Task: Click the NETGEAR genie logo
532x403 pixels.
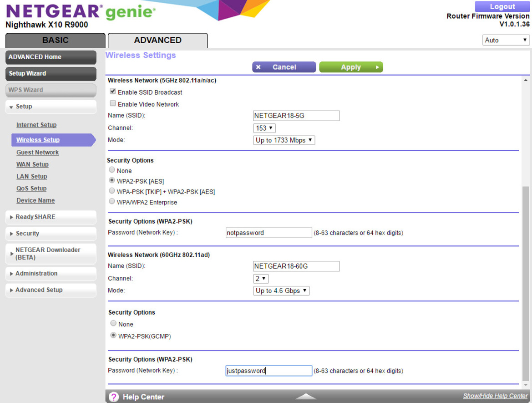Action: [x=81, y=11]
